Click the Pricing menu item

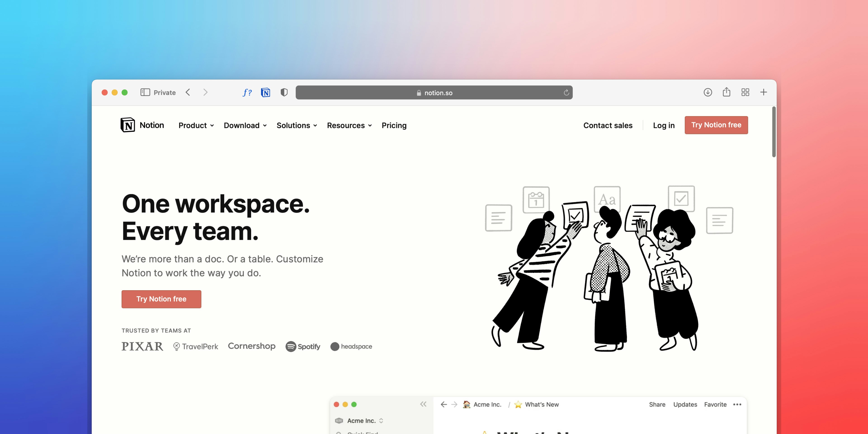394,125
